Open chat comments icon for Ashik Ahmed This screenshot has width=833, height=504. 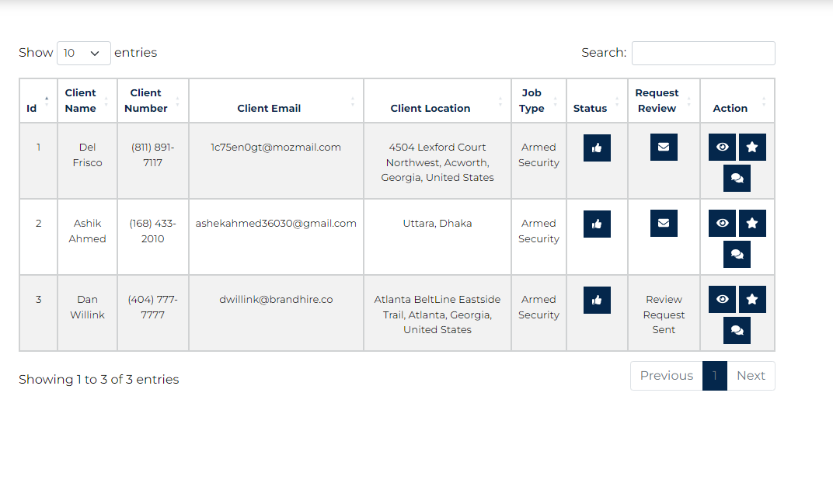[x=737, y=254]
